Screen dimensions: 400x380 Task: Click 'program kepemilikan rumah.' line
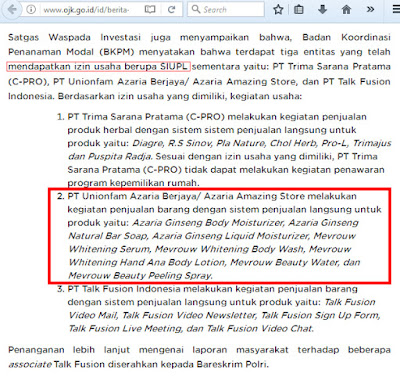point(134,183)
